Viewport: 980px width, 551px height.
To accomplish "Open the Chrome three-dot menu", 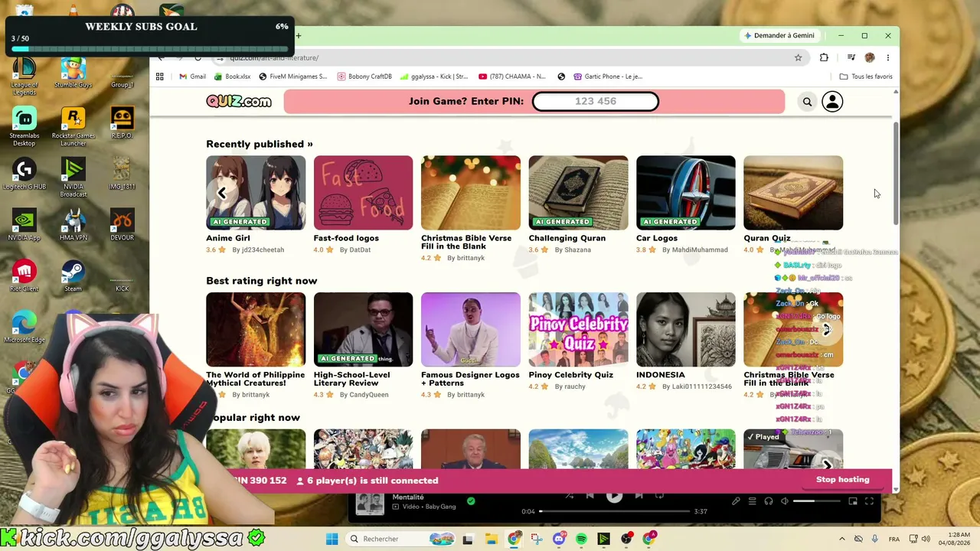I will (x=888, y=57).
